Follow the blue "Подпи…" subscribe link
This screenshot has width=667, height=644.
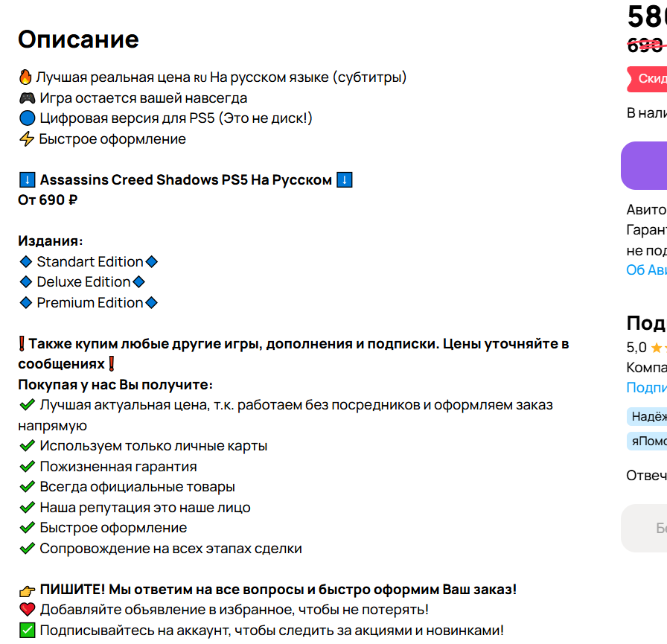pyautogui.click(x=646, y=387)
